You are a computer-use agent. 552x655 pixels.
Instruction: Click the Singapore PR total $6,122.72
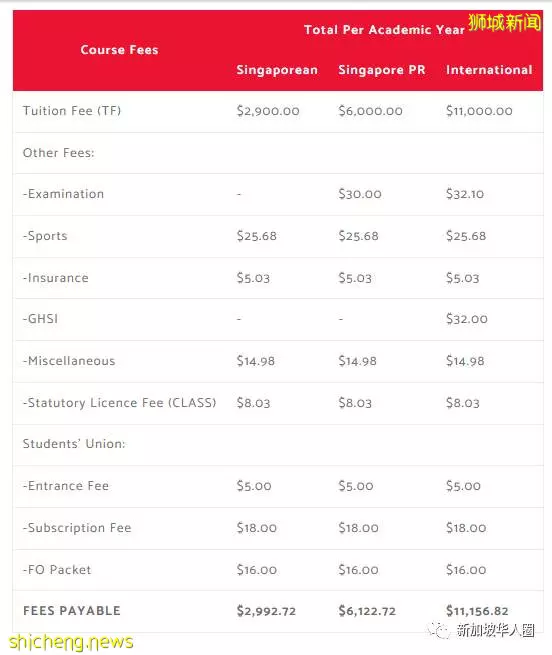coord(367,611)
